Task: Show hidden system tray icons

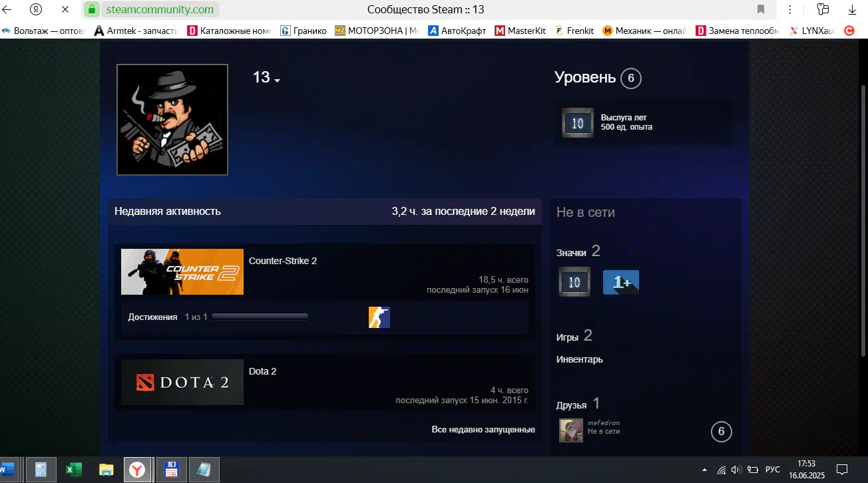Action: click(x=704, y=470)
